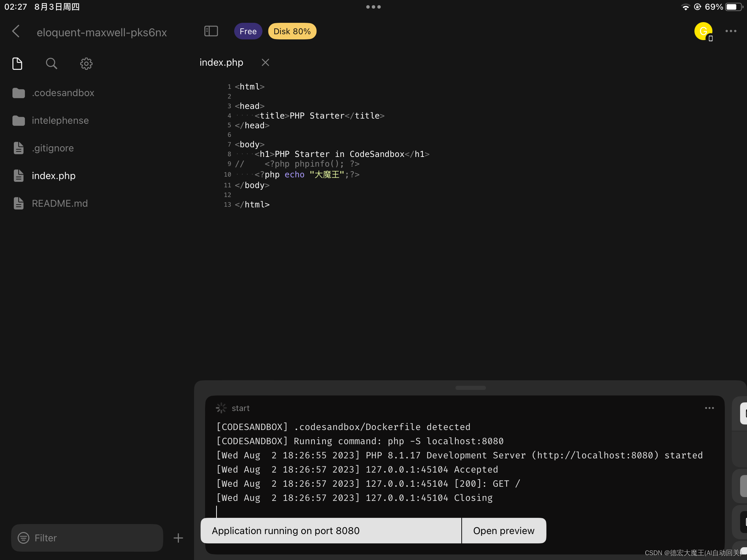The height and width of the screenshot is (560, 747).
Task: Expand the intelephense folder
Action: [x=60, y=120]
